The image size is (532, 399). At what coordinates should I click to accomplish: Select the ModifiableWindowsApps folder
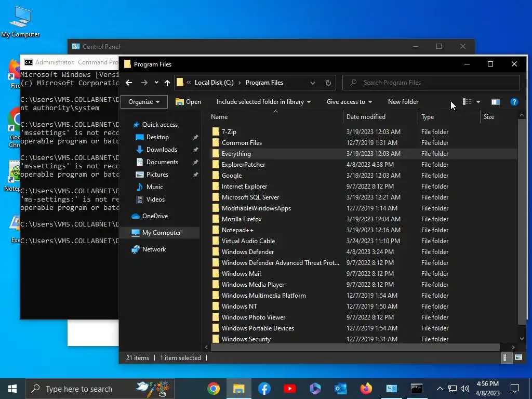point(256,208)
